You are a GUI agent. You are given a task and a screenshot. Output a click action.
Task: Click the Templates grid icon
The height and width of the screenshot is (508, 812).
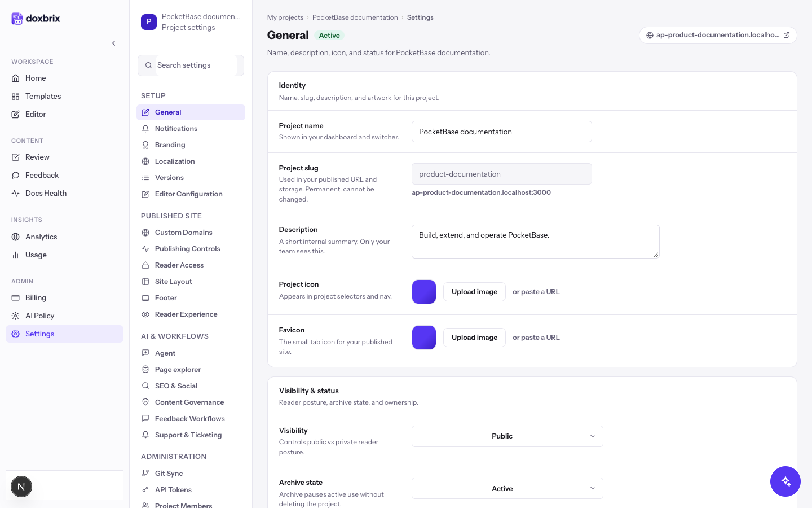(16, 96)
